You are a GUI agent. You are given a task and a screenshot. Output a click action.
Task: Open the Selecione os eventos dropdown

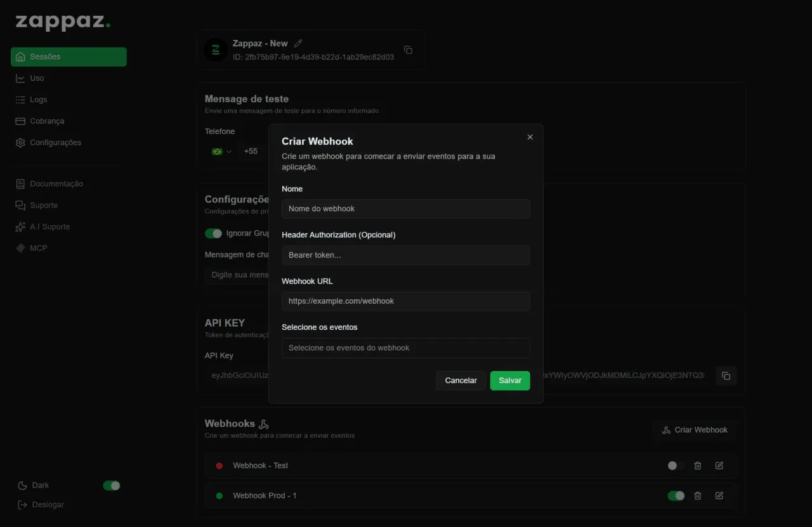[406, 348]
